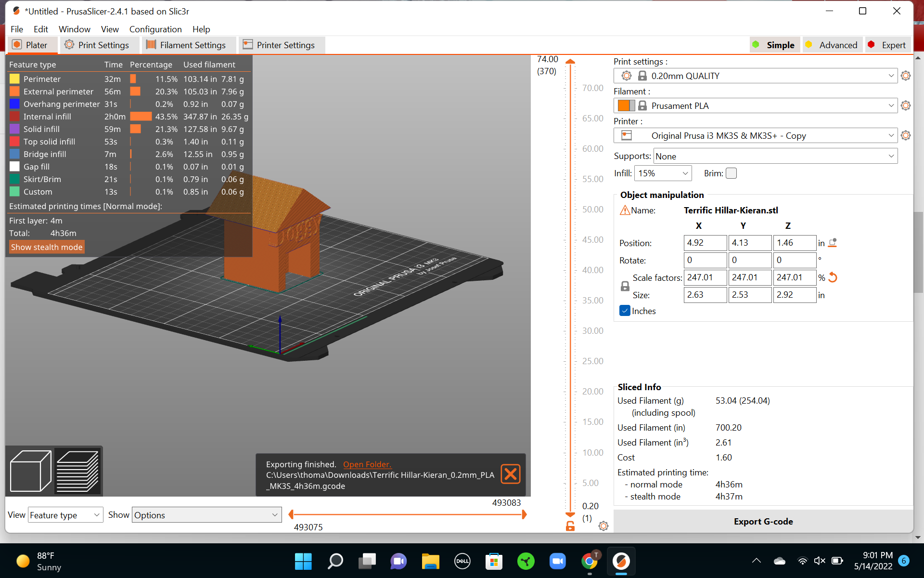The width and height of the screenshot is (924, 578).
Task: Toggle the uniform scale lock
Action: point(625,286)
